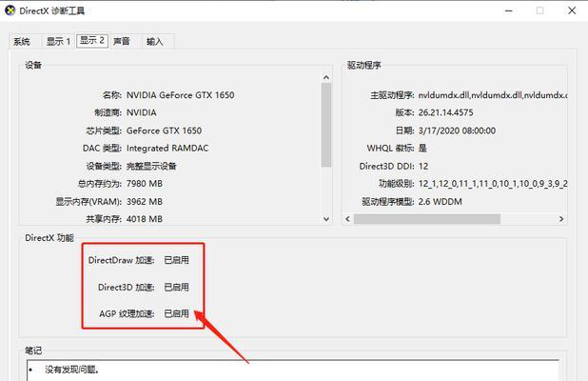This screenshot has height=381, width=588.
Task: Click the shared memory value 4018 MB
Action: (x=145, y=219)
